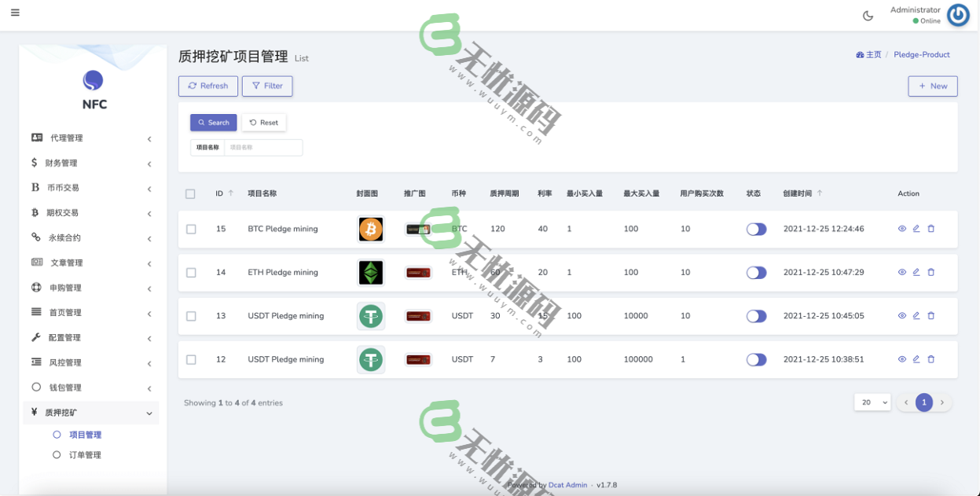Open the page size dropdown showing 20

pos(872,402)
